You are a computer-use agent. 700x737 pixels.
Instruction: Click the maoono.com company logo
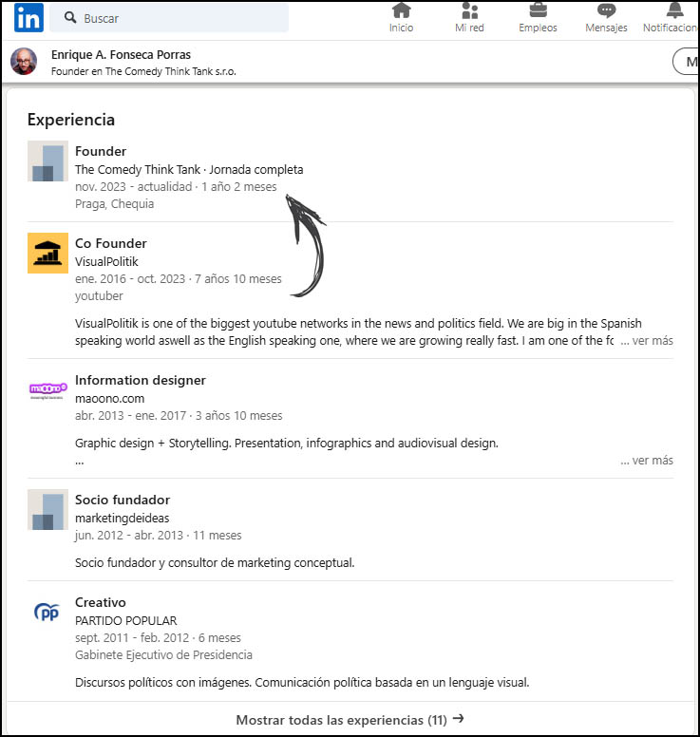click(x=47, y=388)
